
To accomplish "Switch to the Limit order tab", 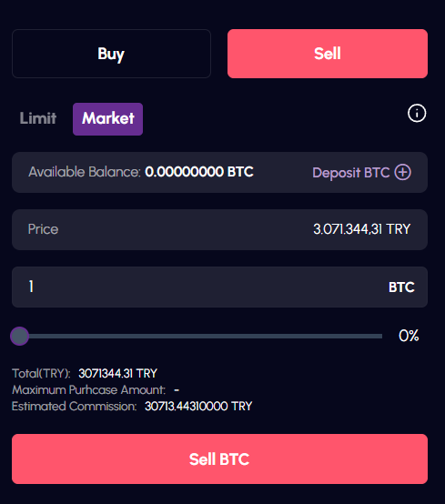I will click(x=38, y=118).
